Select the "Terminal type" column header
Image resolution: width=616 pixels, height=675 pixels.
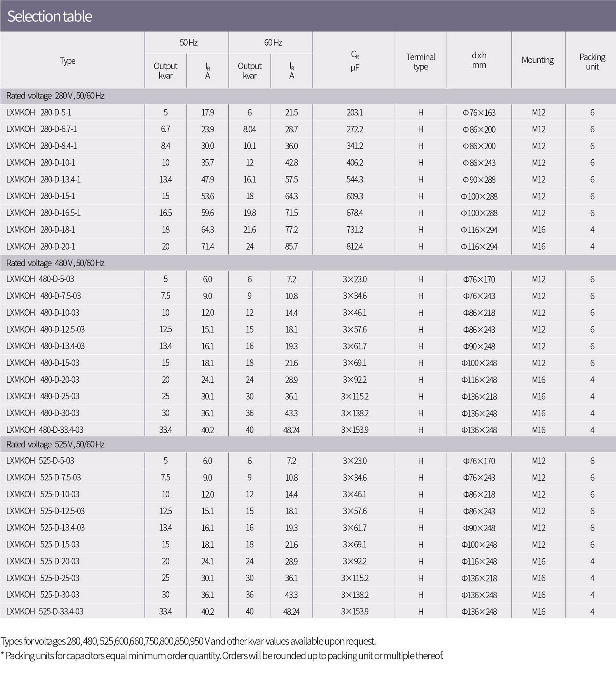click(x=421, y=62)
